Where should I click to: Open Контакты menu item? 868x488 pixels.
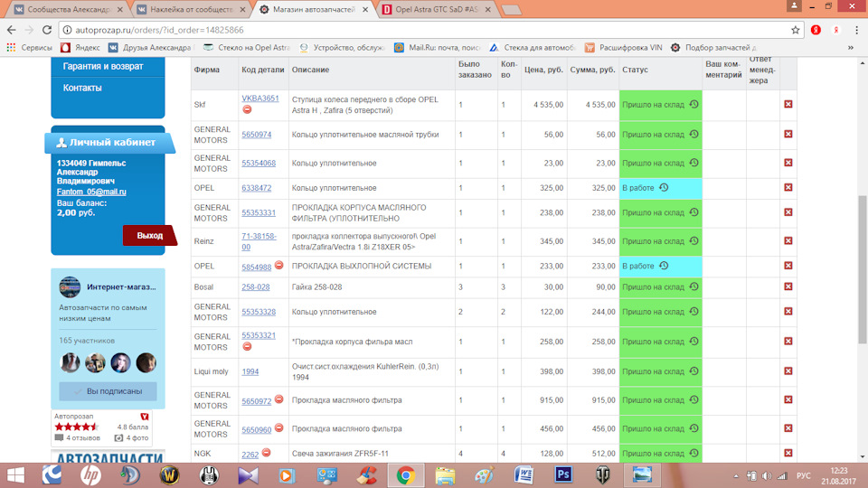pyautogui.click(x=82, y=88)
